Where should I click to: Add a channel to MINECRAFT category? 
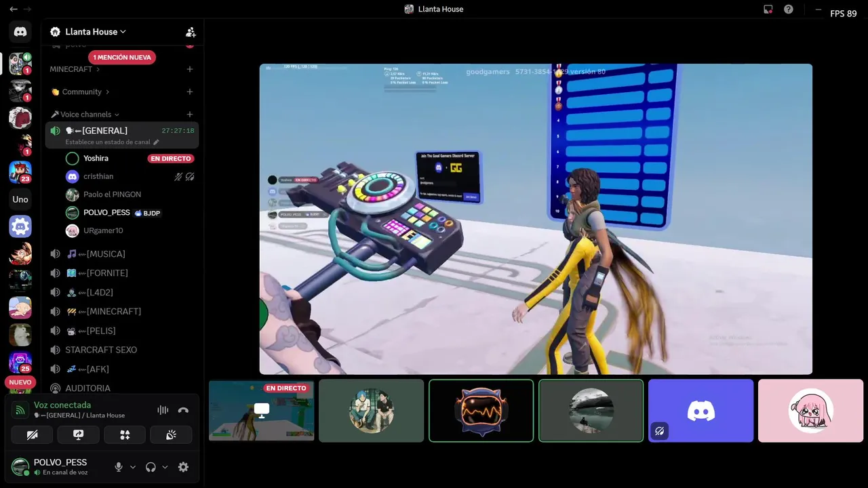[190, 69]
